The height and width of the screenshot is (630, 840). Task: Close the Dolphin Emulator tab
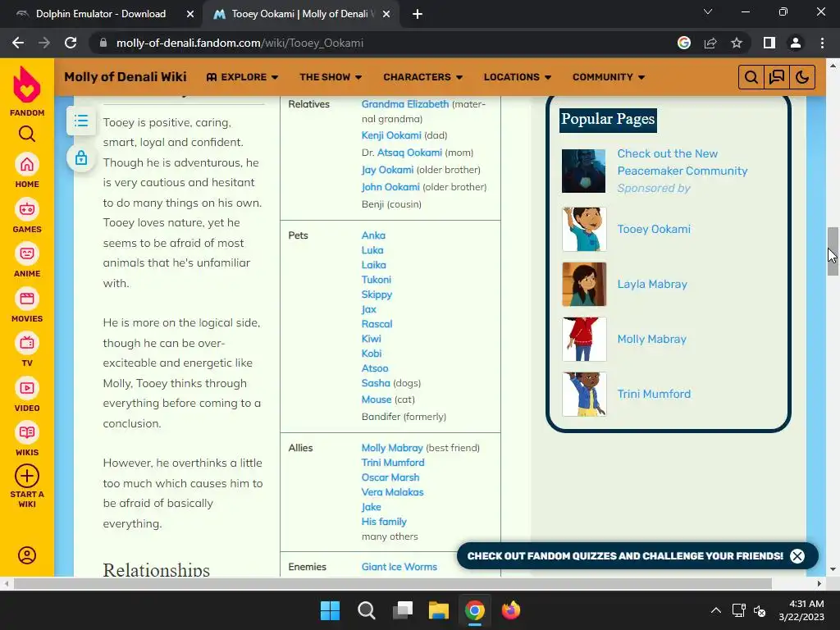tap(190, 15)
